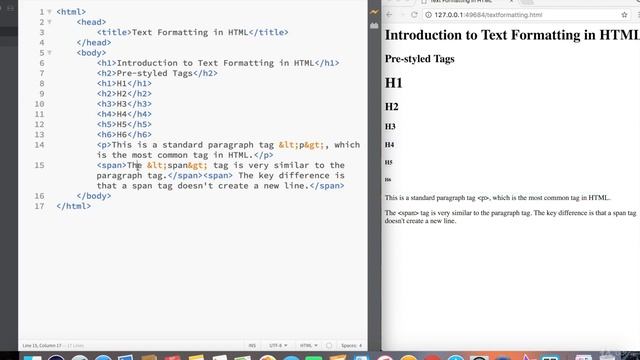Viewport: 640px width, 360px height.
Task: Collapse the body tag fold arrow on line 5
Action: pos(49,53)
